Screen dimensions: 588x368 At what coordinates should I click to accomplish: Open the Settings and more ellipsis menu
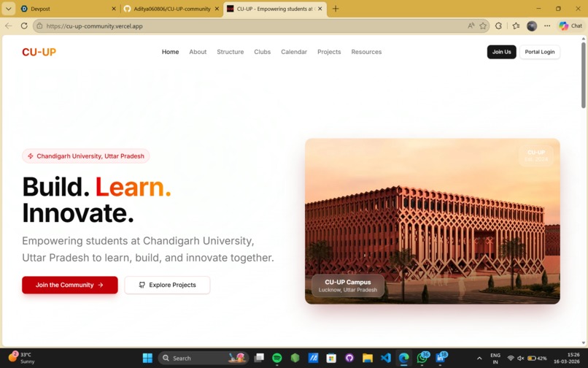click(x=547, y=26)
